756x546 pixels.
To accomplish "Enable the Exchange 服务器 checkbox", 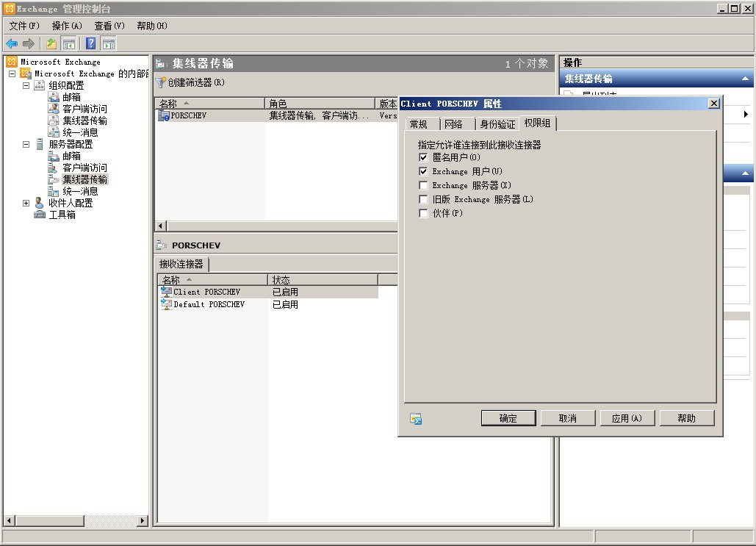I will click(423, 185).
